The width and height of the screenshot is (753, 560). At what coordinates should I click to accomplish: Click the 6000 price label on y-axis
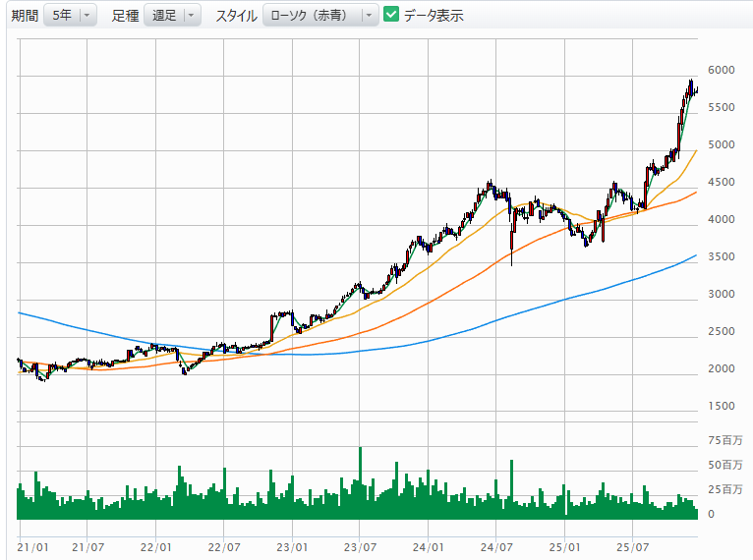(721, 71)
